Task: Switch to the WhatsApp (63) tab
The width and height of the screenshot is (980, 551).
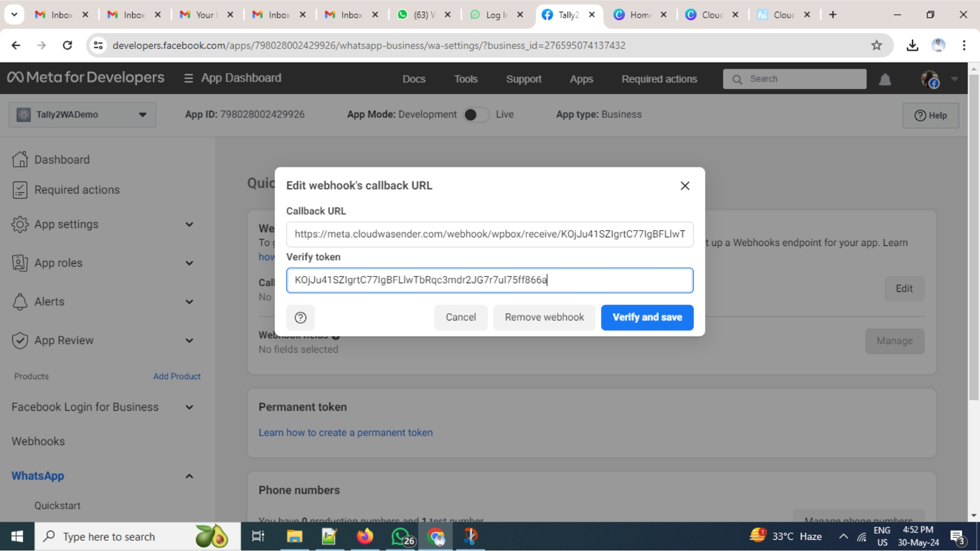Action: pyautogui.click(x=424, y=15)
